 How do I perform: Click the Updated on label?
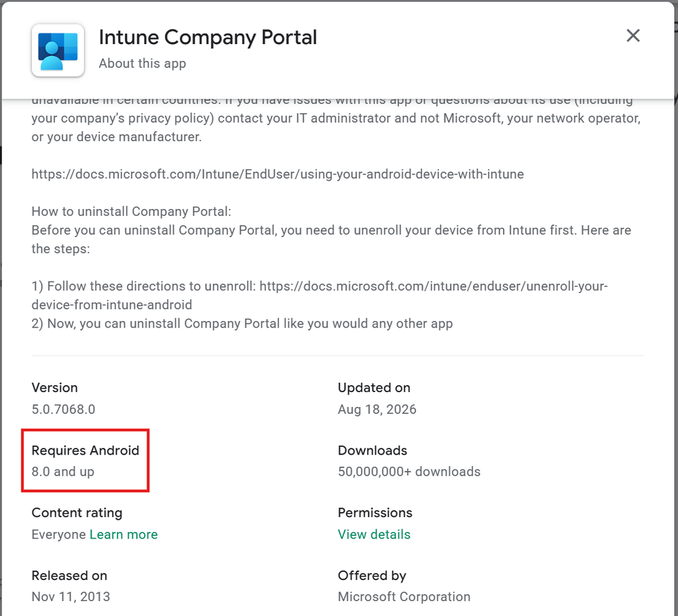(x=374, y=388)
